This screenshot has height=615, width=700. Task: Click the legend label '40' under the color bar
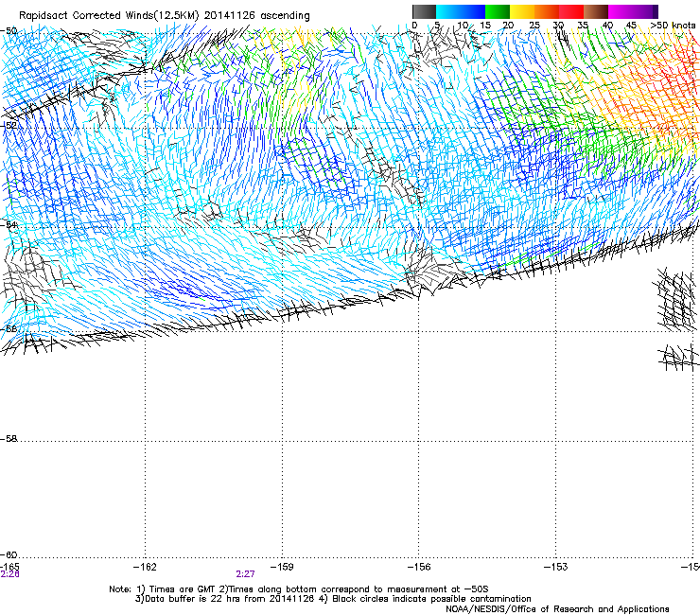point(607,26)
